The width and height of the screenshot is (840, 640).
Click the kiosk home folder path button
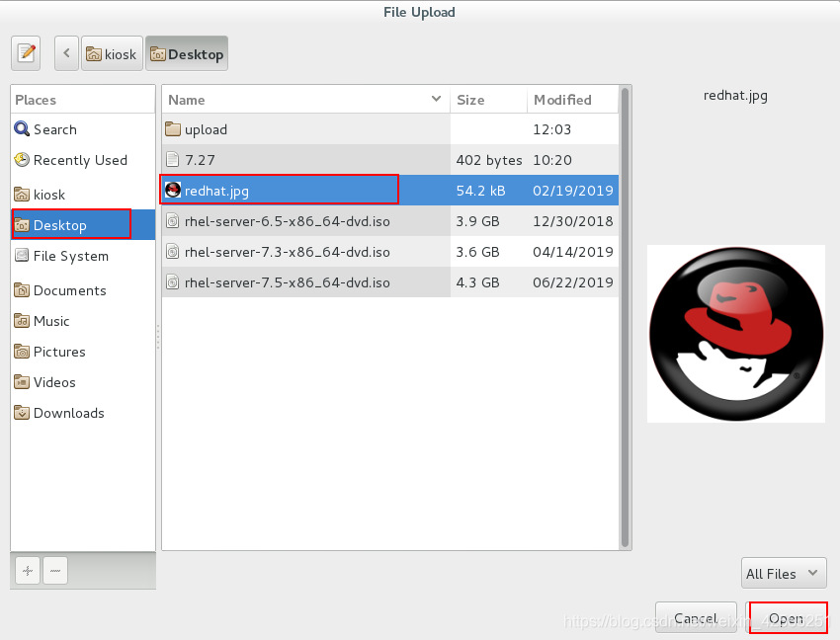[x=112, y=53]
